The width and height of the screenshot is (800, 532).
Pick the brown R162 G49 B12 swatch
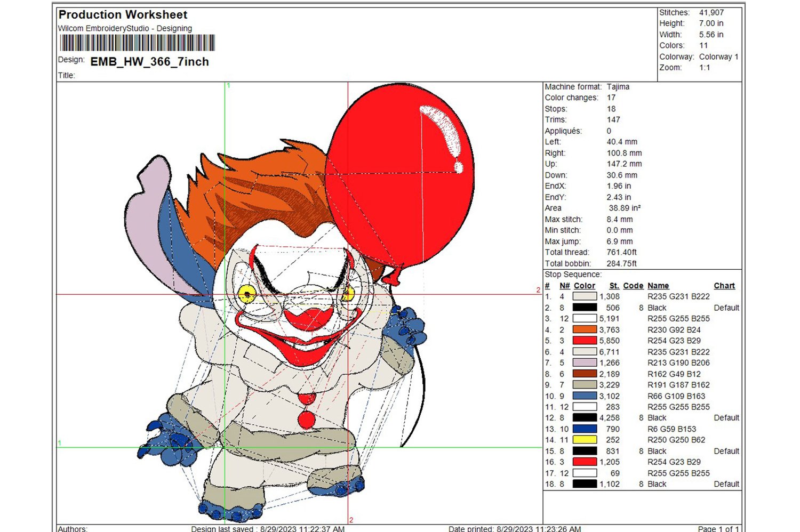pyautogui.click(x=585, y=374)
